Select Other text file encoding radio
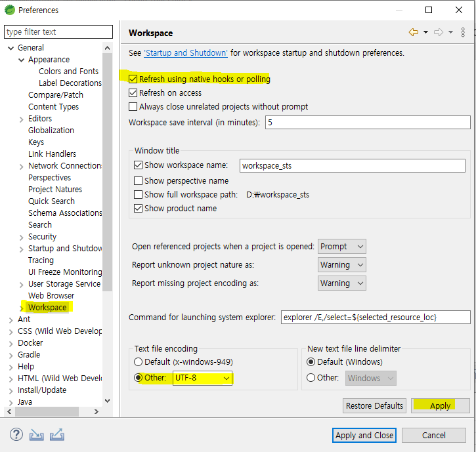This screenshot has width=476, height=452. tap(138, 378)
